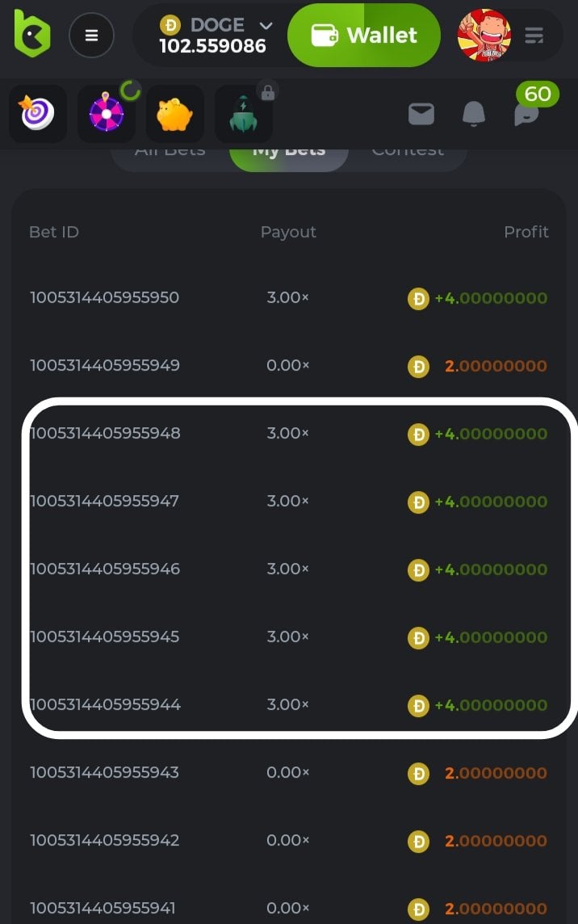The height and width of the screenshot is (924, 578).
Task: Select the My Bets tab
Action: tap(288, 151)
